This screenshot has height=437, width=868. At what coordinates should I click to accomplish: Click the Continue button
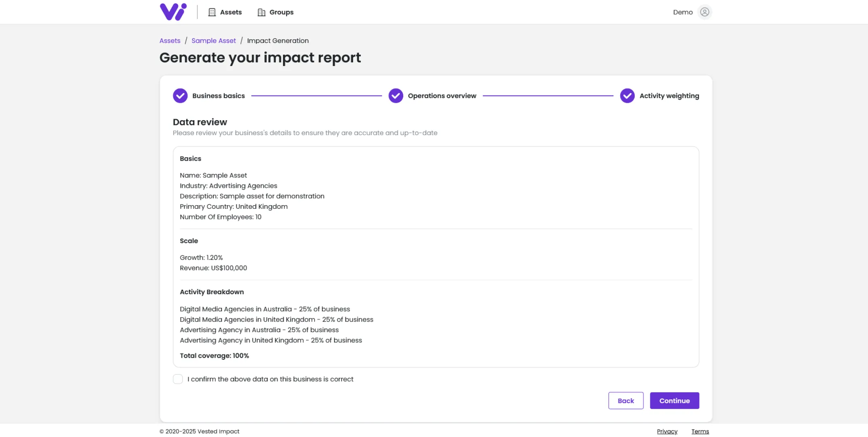(674, 400)
